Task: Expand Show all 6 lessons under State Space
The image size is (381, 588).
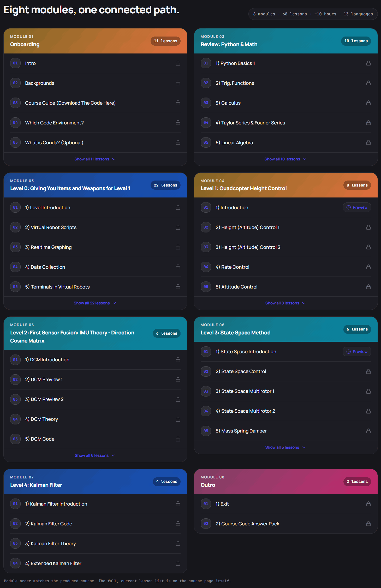Action: (285, 447)
